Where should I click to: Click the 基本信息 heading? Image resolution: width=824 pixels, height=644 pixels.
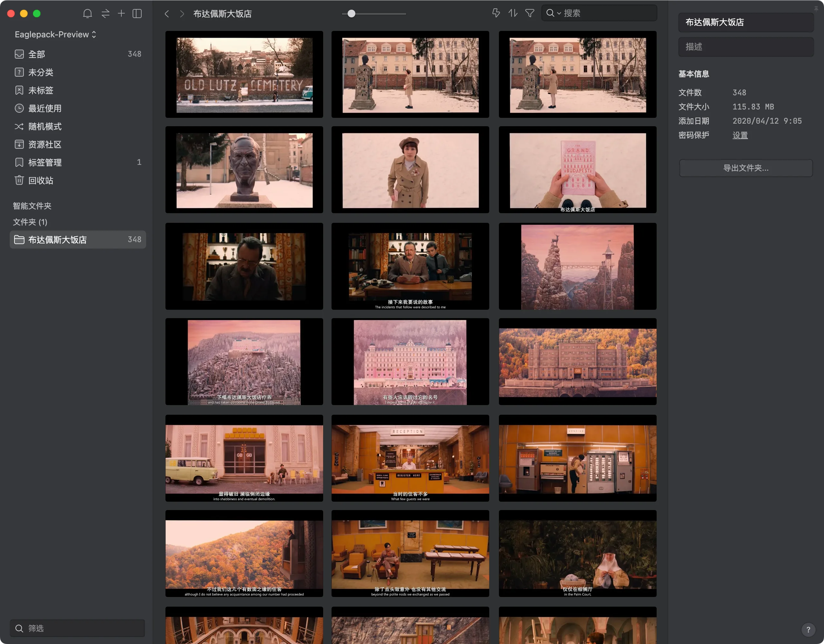[693, 74]
